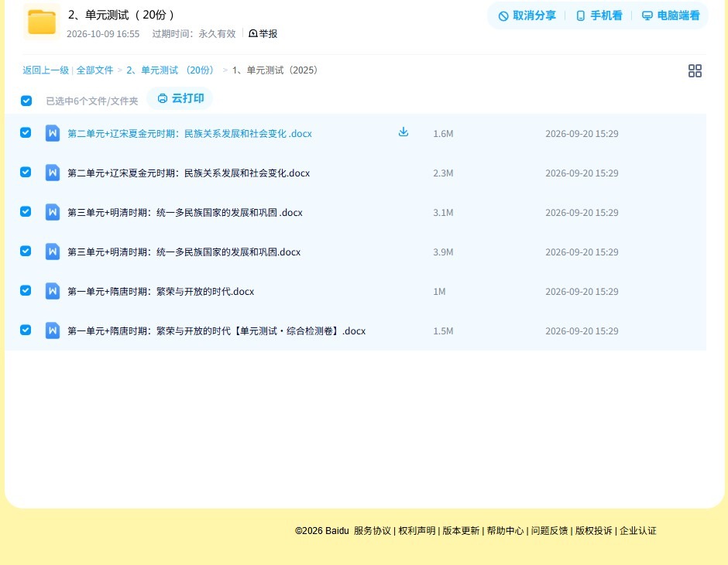
Task: Click share title 2、单元测试（20份）
Action: click(121, 15)
